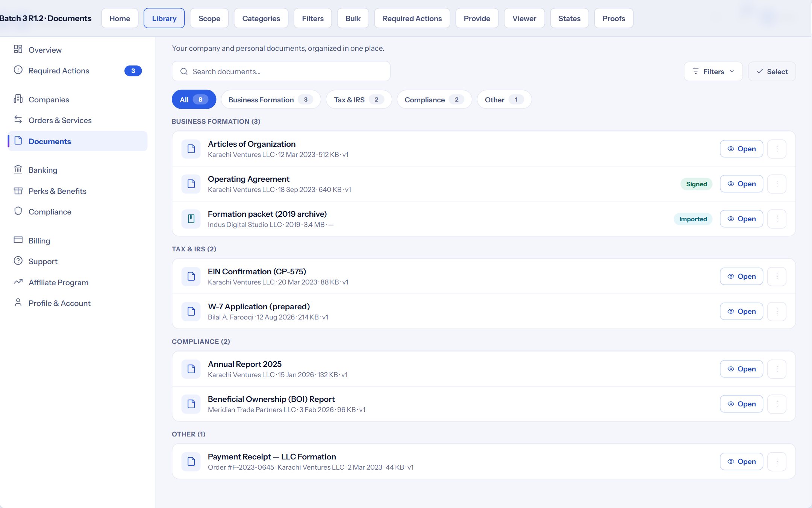The image size is (812, 508).
Task: Open the W-7 Application (prepared)
Action: tap(741, 312)
